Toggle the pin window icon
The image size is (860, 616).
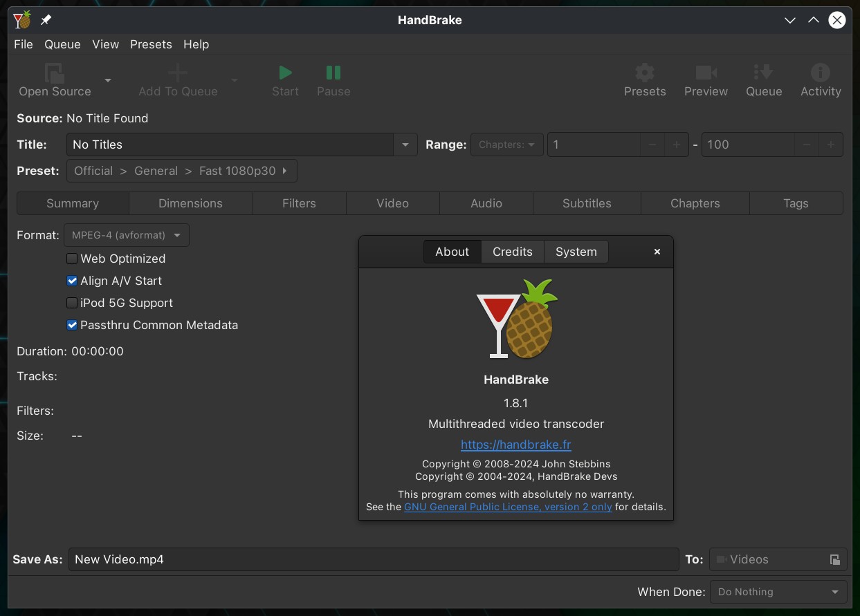(x=46, y=20)
